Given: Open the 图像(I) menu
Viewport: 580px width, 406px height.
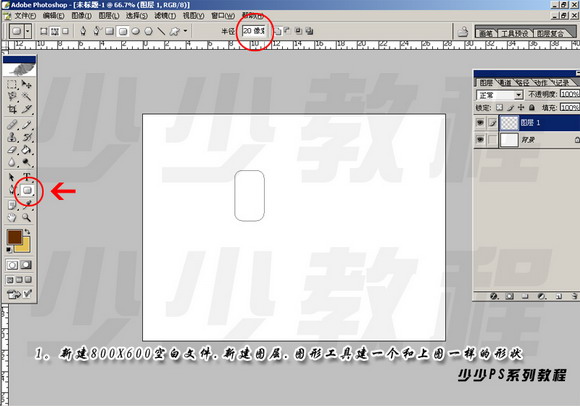Looking at the screenshot, I should coord(81,16).
